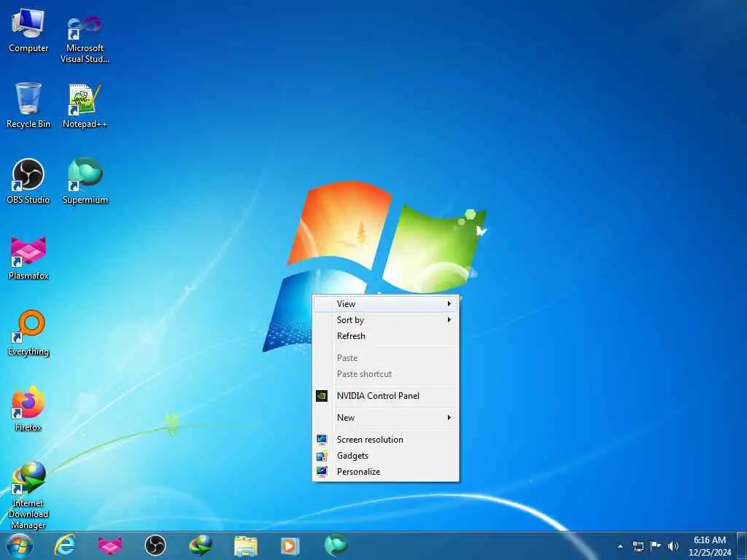
Task: Select the Computer desktop icon
Action: 28,31
